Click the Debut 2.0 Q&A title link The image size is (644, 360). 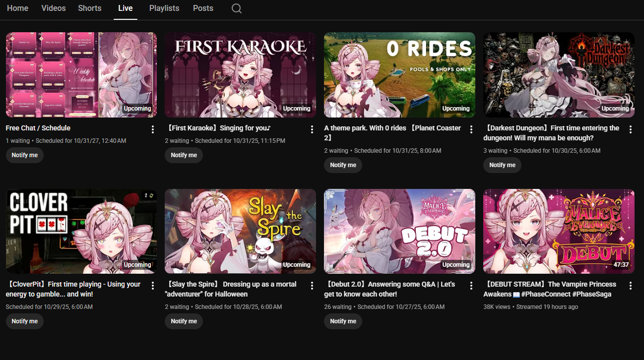(x=389, y=289)
